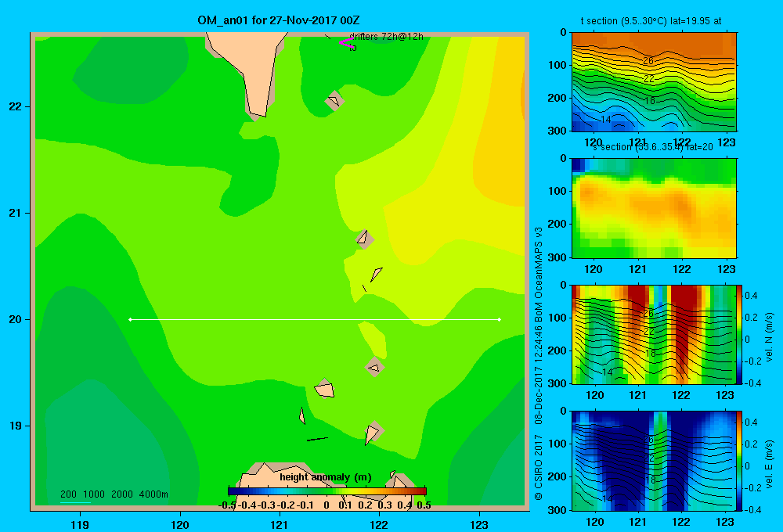783x532 pixels.
Task: Select the magenta drifter track marker
Action: pyautogui.click(x=347, y=43)
